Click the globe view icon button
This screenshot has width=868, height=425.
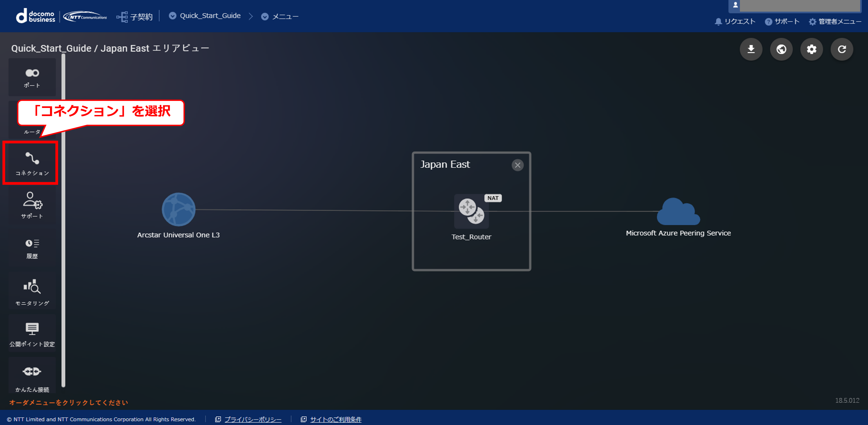coord(781,50)
